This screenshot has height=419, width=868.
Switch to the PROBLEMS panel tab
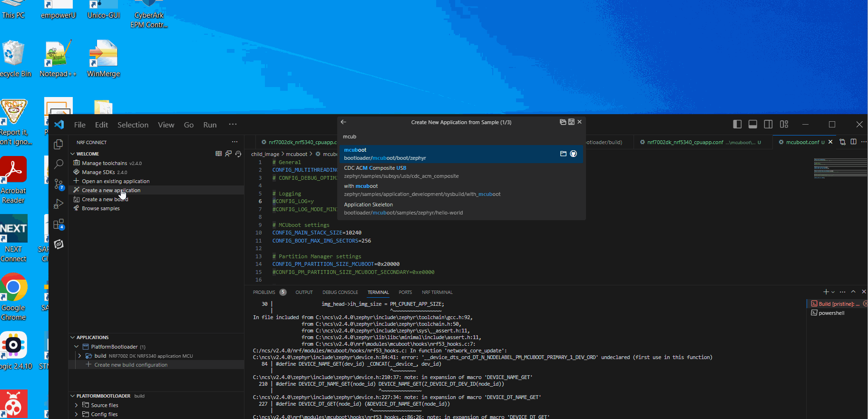click(264, 292)
